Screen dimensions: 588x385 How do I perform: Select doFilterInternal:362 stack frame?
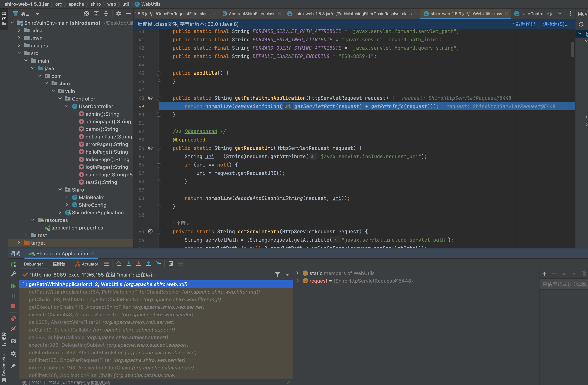(x=156, y=353)
